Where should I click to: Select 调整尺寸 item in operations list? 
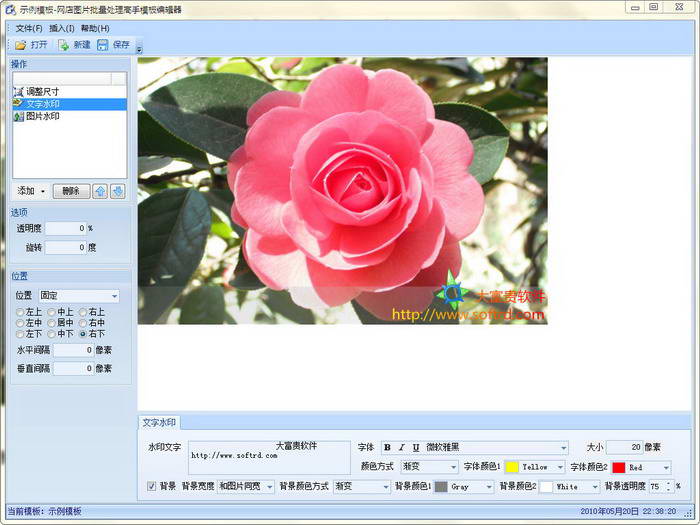click(x=42, y=91)
